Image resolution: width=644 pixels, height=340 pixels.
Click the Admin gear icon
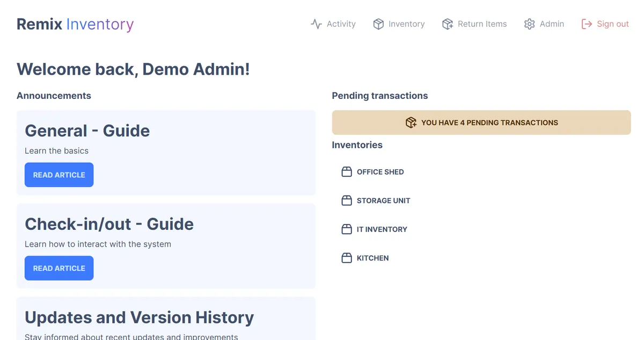point(530,24)
